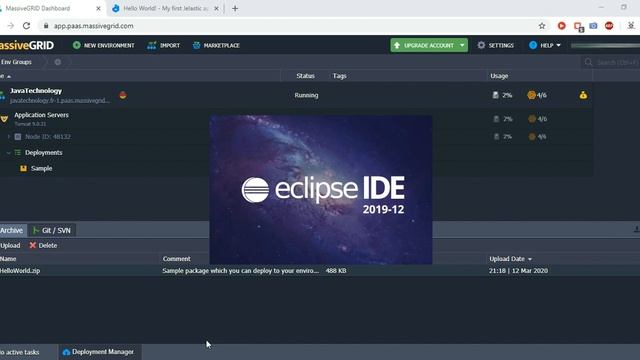The width and height of the screenshot is (640, 360).
Task: Click the red adblock extension icon
Action: click(x=609, y=26)
